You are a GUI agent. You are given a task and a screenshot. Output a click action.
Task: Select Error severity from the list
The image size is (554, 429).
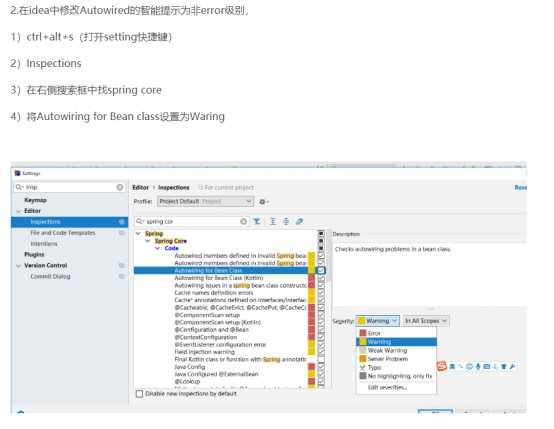(x=396, y=333)
